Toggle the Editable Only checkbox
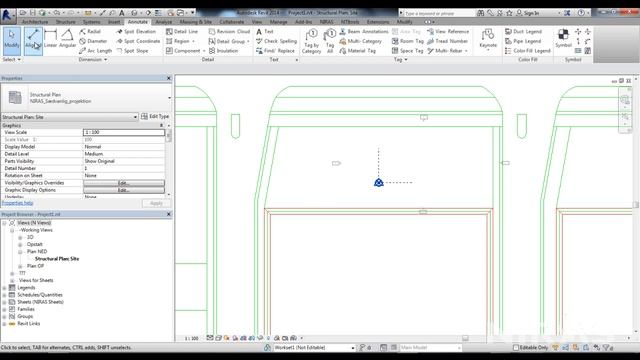 click(x=516, y=348)
